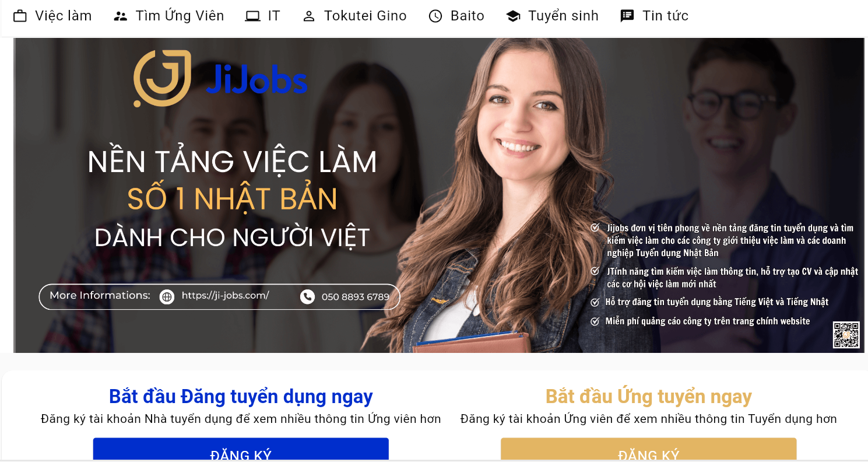Viewport: 868px width, 462px height.
Task: Click the briefcase icon beside Việc làm
Action: click(x=20, y=16)
